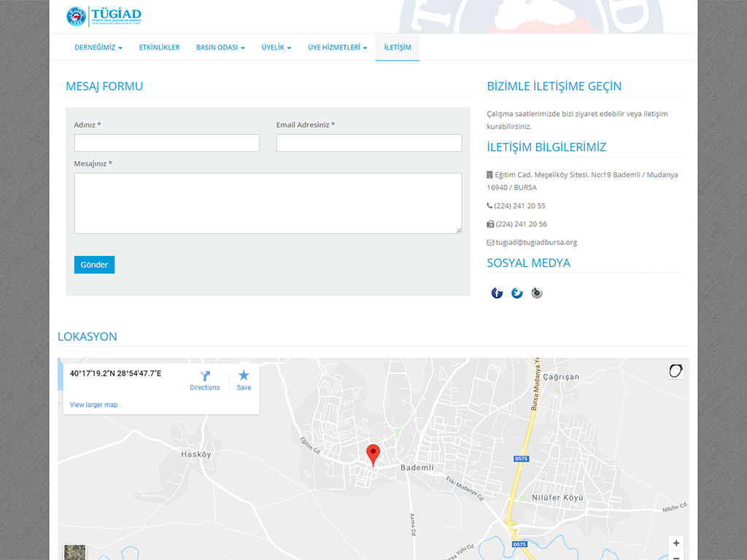Expand the ÜYE HİZMETLERİ dropdown menu
747x560 pixels.
coord(337,47)
